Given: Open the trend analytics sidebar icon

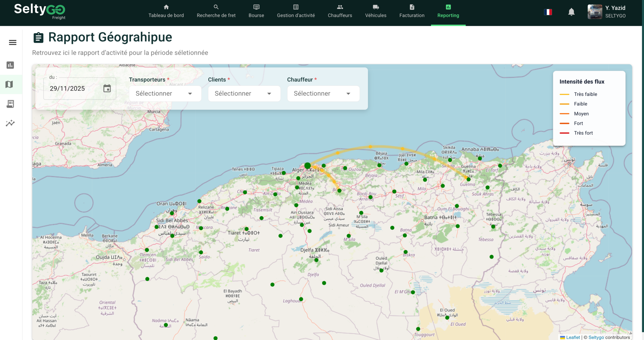Looking at the screenshot, I should pyautogui.click(x=10, y=123).
